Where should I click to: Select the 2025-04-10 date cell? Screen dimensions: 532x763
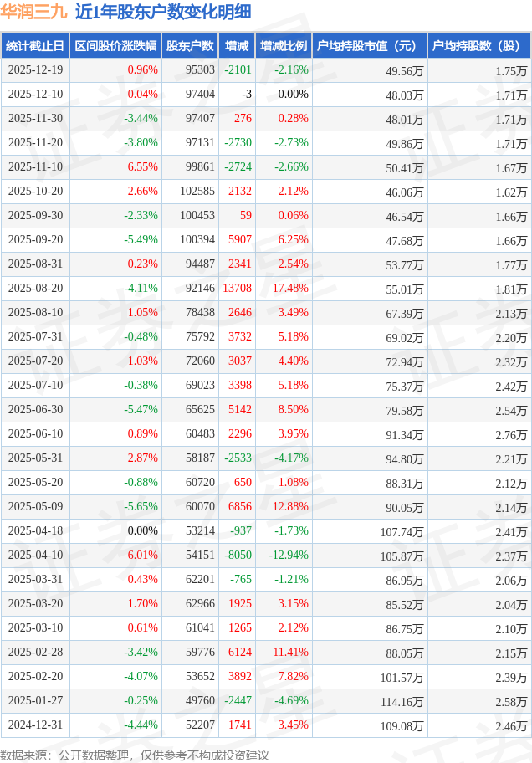(x=35, y=556)
